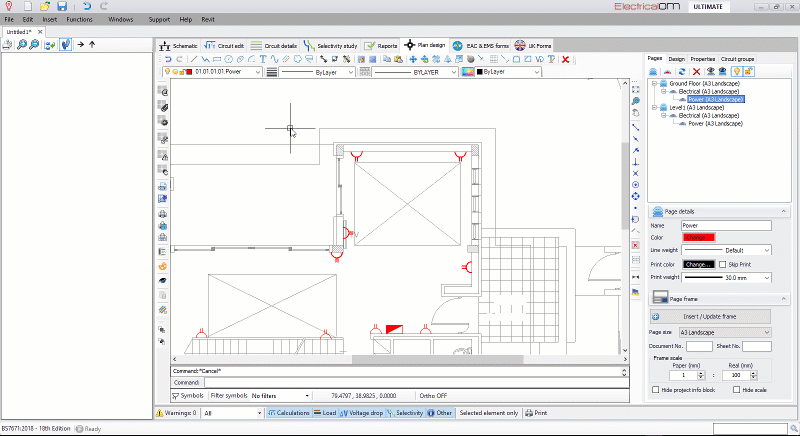Click the hatch pattern icon next to the BYLAYER linetype box
This screenshot has height=436, width=800.
[x=364, y=72]
